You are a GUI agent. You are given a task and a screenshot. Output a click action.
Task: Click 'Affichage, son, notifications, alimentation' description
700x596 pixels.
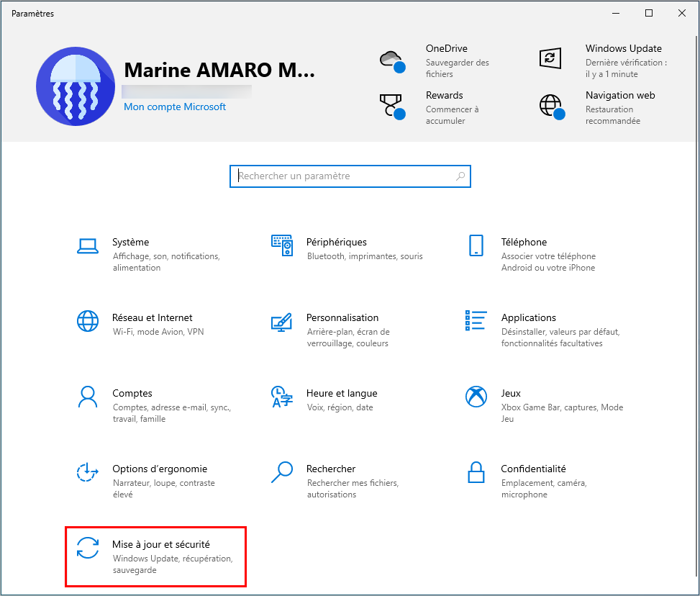(166, 262)
